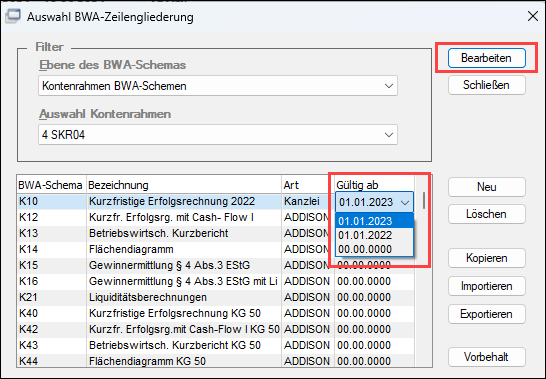Click the 00.00.0000 date in row K43
Viewport: 546px width, 379px height.
coord(374,346)
